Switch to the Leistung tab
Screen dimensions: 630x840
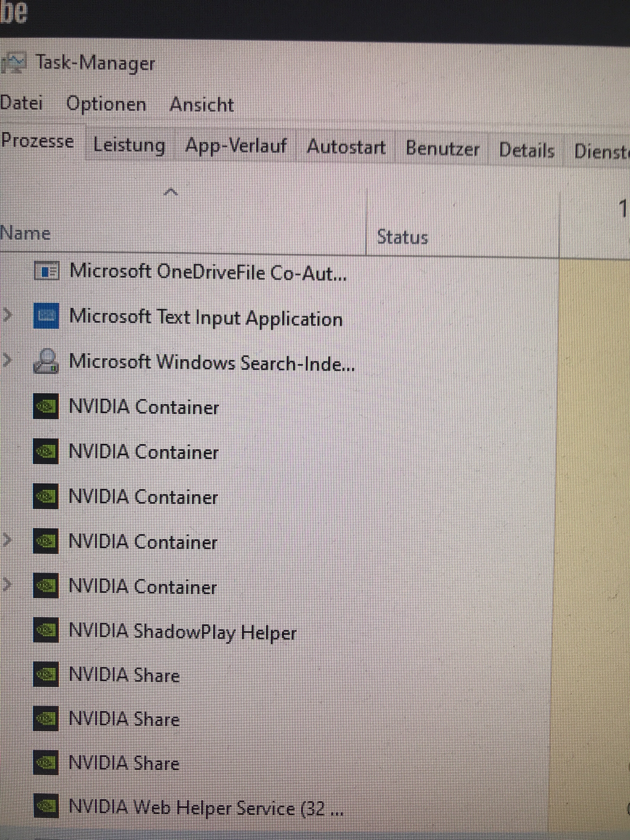pyautogui.click(x=129, y=145)
